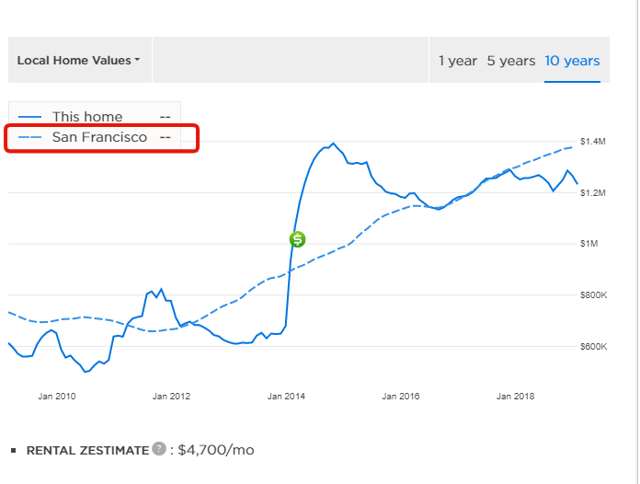
Task: Click the Jan 2018 axis label
Action: pyautogui.click(x=516, y=396)
